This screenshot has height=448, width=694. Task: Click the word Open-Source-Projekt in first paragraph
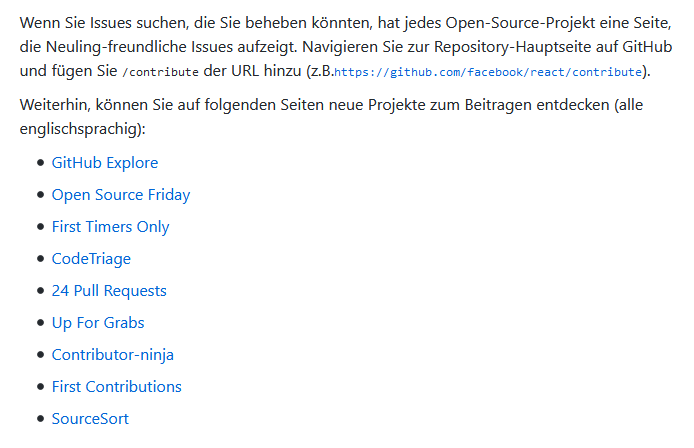[x=520, y=23]
